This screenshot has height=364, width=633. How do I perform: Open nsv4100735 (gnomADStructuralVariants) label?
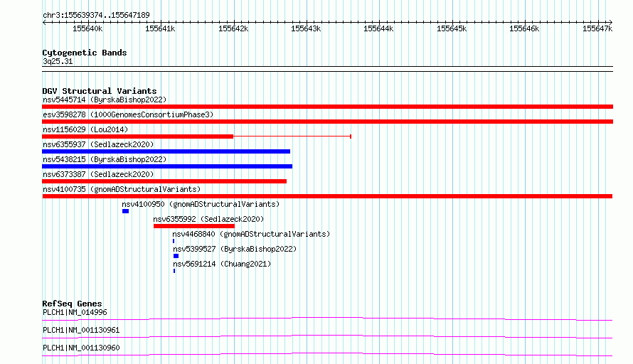tap(122, 189)
